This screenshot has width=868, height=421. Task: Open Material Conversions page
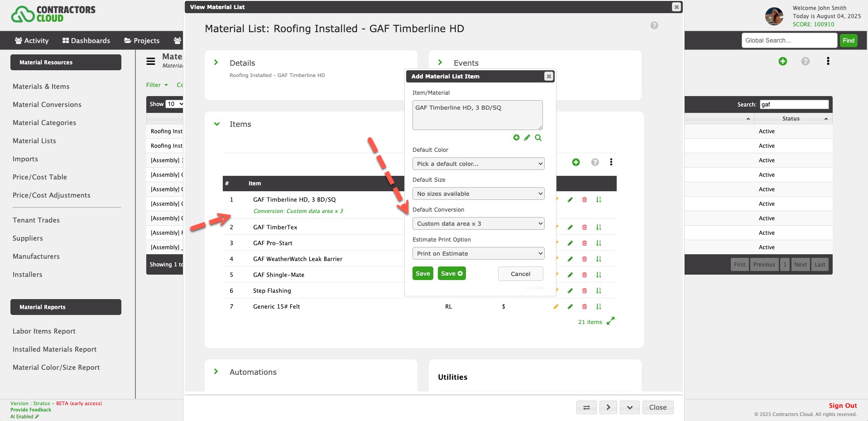click(47, 104)
